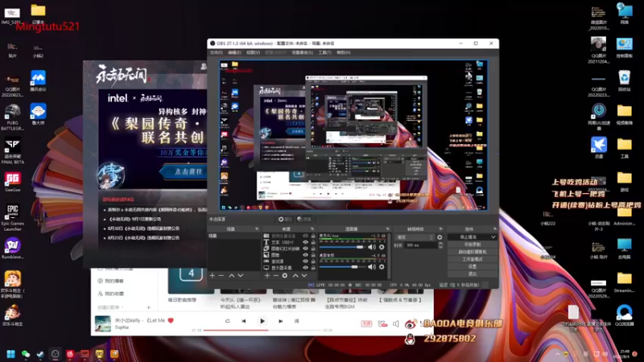Image resolution: width=644 pixels, height=362 pixels.
Task: Open transition properties gear in Scene Transitions panel
Action: (440, 237)
